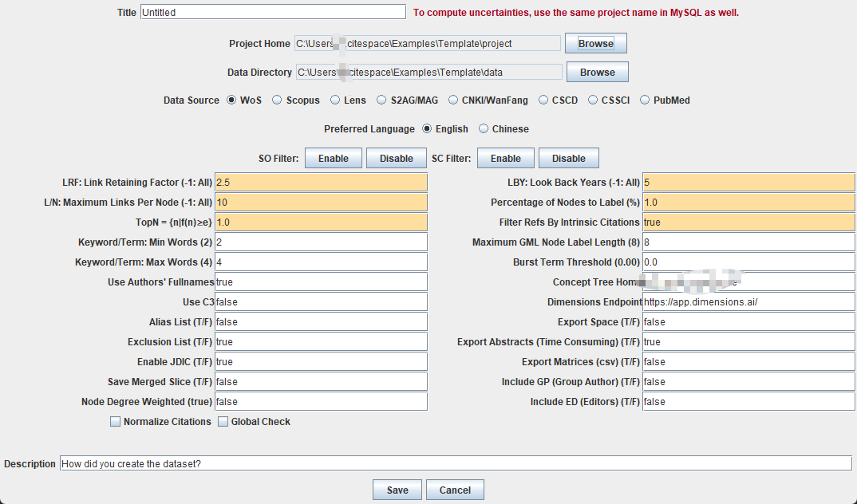Tick the Global Check checkbox

(223, 422)
